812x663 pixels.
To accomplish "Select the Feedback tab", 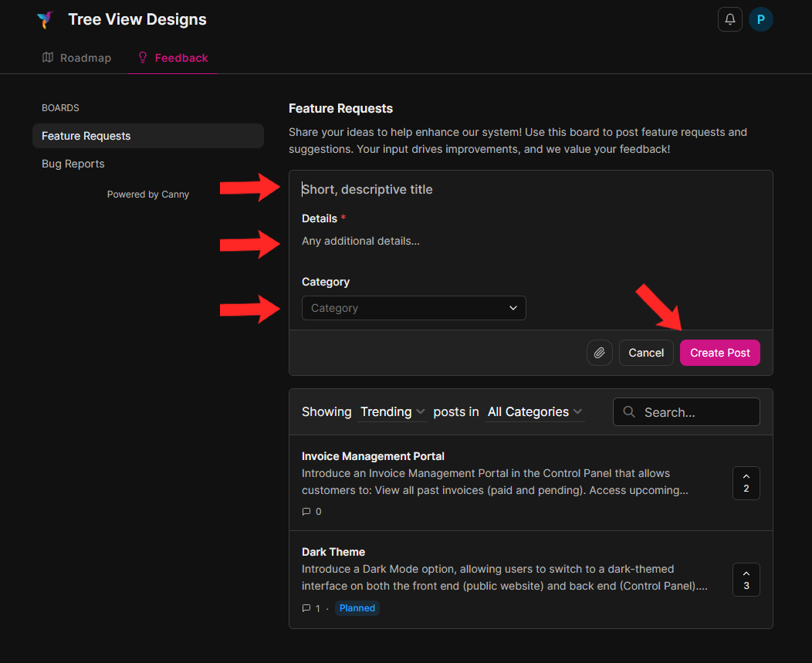I will pos(172,57).
